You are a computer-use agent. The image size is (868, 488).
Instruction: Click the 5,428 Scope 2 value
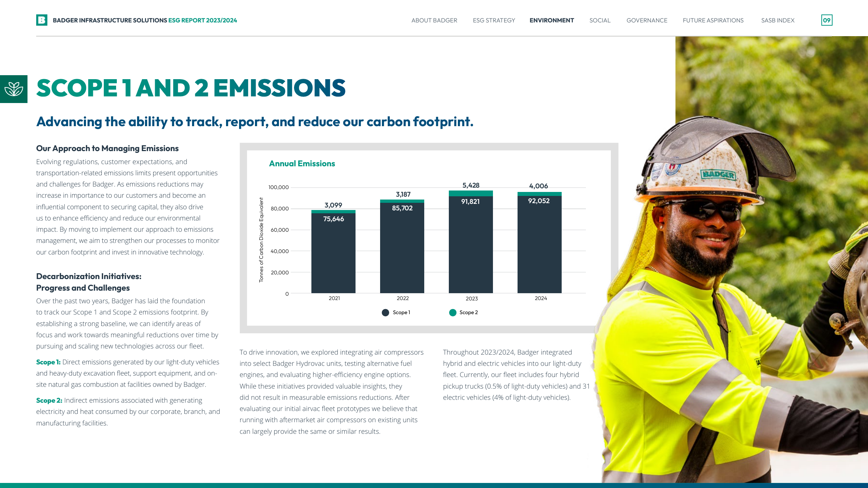tap(471, 185)
